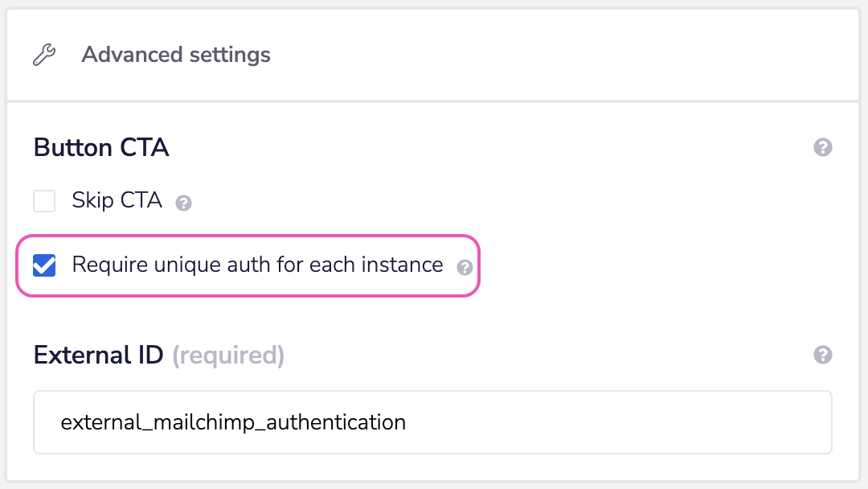Focus the External ID input field

coord(432,422)
